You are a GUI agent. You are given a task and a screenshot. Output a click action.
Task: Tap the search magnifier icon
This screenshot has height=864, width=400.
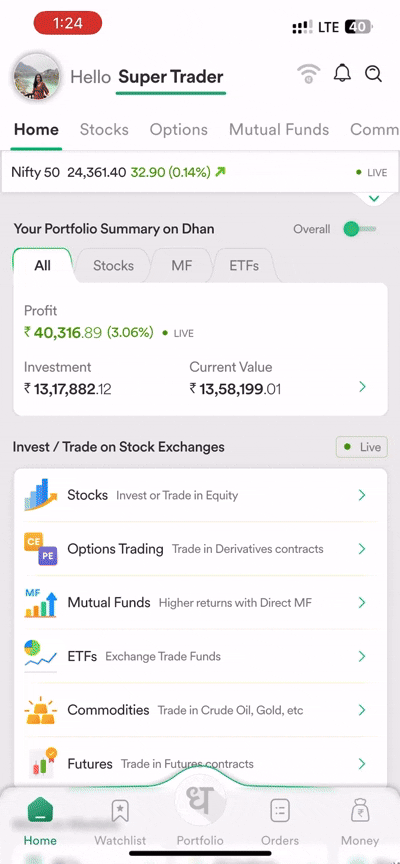[374, 73]
